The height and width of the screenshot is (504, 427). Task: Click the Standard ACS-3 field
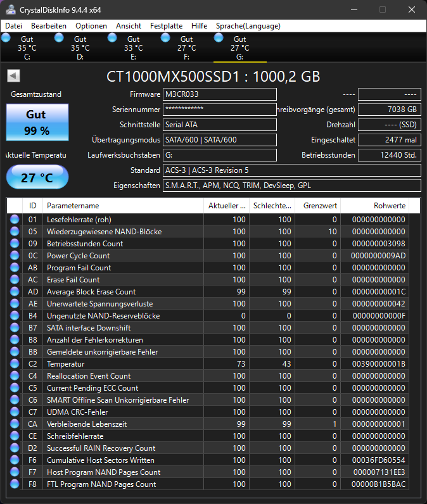pos(292,170)
